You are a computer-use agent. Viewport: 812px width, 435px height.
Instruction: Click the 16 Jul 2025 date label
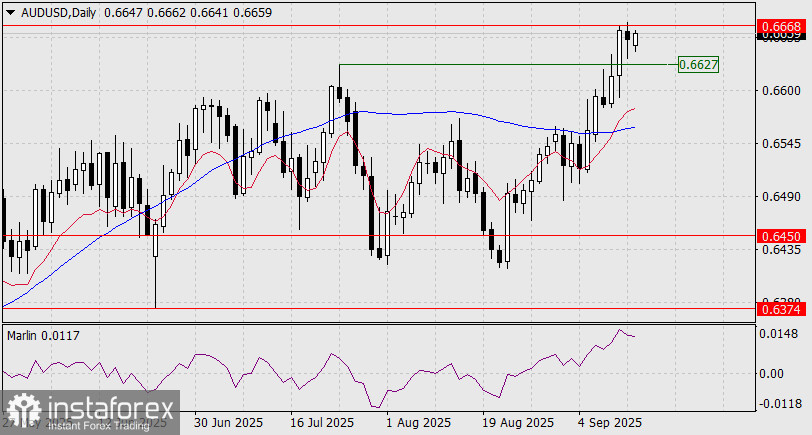coord(321,423)
